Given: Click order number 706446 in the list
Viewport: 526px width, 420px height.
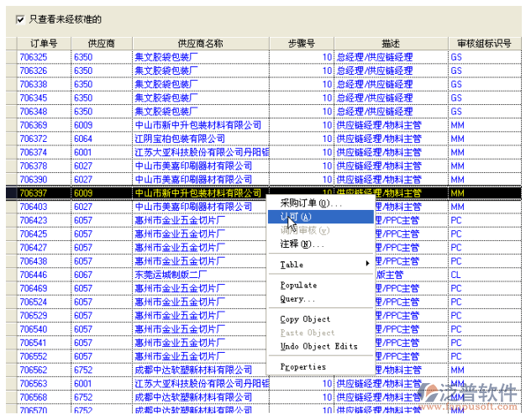Looking at the screenshot, I should (34, 275).
